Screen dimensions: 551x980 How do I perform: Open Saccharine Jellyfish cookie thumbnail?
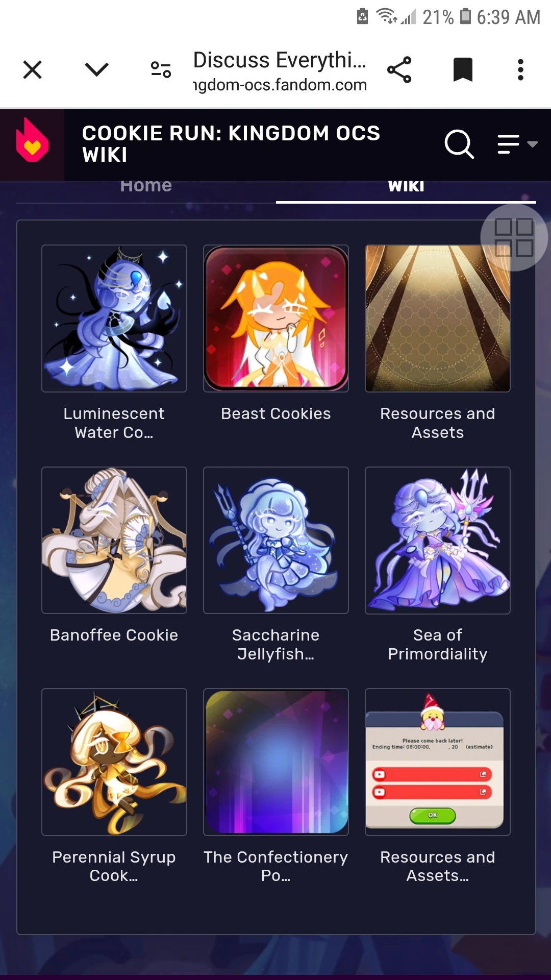point(276,541)
